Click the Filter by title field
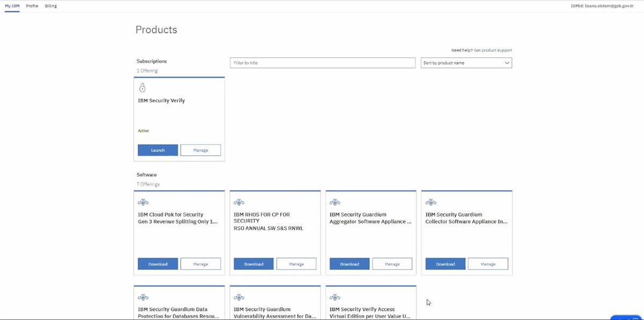 click(x=322, y=63)
